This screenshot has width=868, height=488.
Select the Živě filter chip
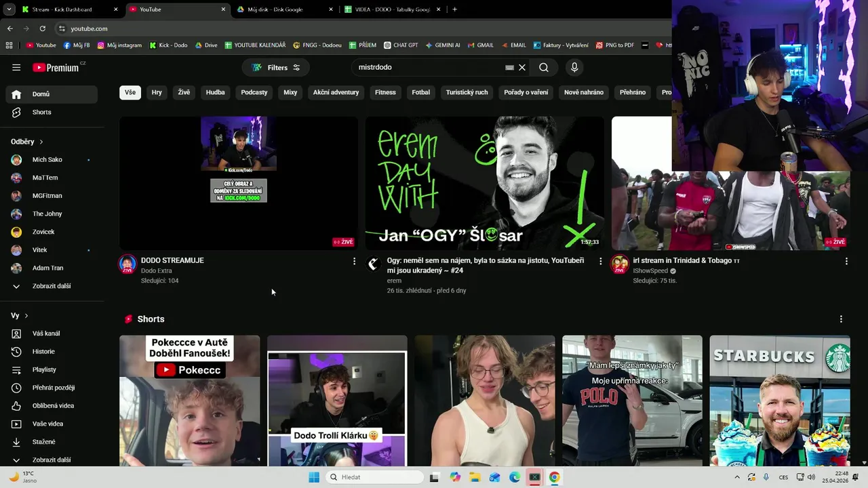(184, 92)
